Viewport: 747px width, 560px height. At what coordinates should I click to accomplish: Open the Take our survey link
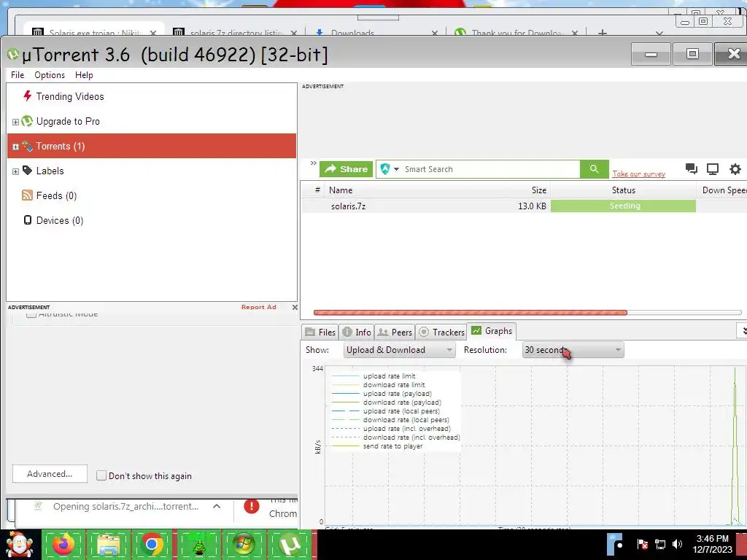(638, 174)
